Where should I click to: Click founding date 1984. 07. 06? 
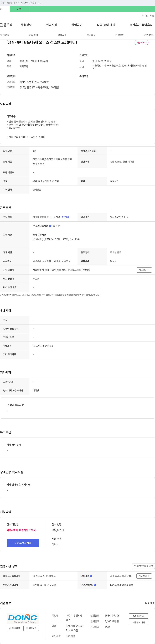(112, 616)
